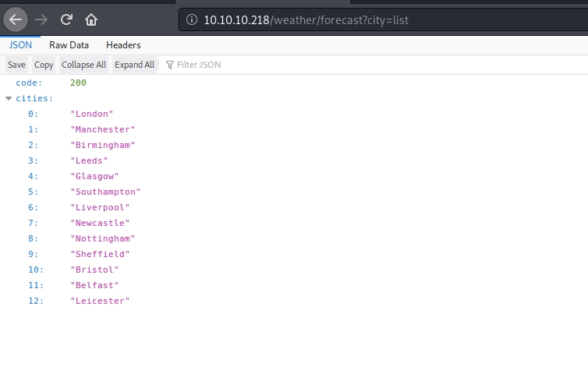Select the "Southampton" entry
The height and width of the screenshot is (370, 588).
pos(105,192)
